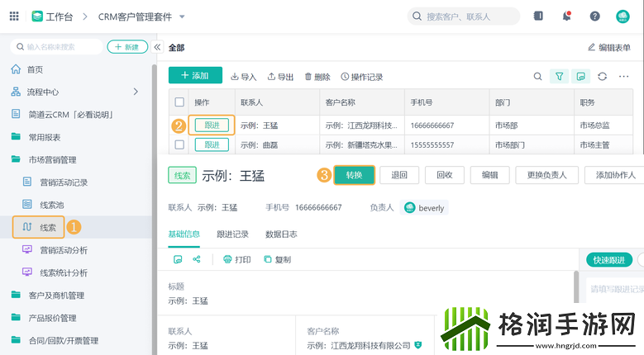Expand the CRM客户管理套件 dropdown arrow
The width and height of the screenshot is (644, 355).
[182, 17]
